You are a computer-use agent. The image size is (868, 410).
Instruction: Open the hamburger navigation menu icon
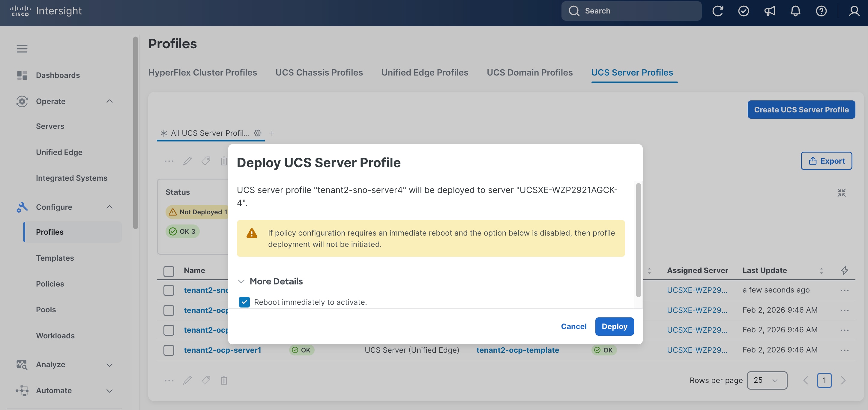pyautogui.click(x=22, y=49)
